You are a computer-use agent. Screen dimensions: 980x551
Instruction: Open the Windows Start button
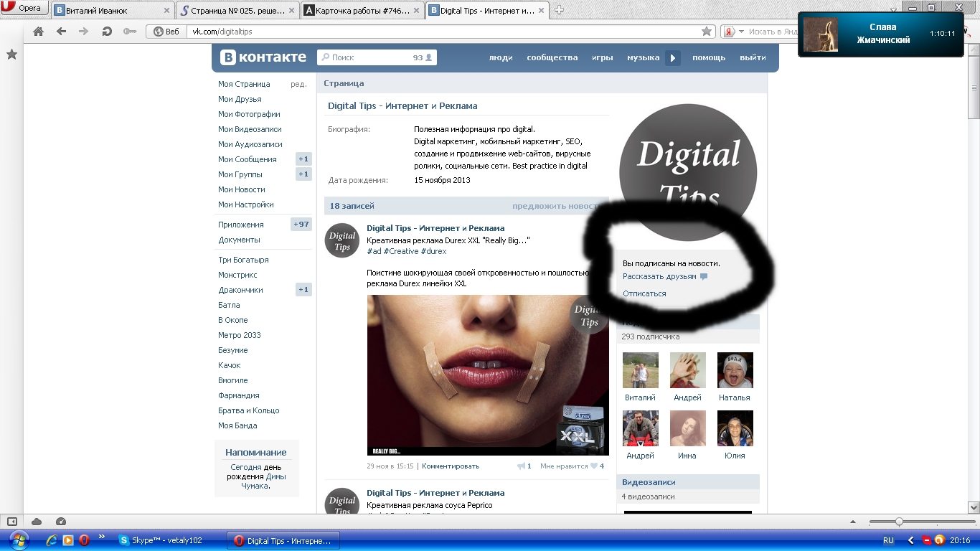(17, 540)
